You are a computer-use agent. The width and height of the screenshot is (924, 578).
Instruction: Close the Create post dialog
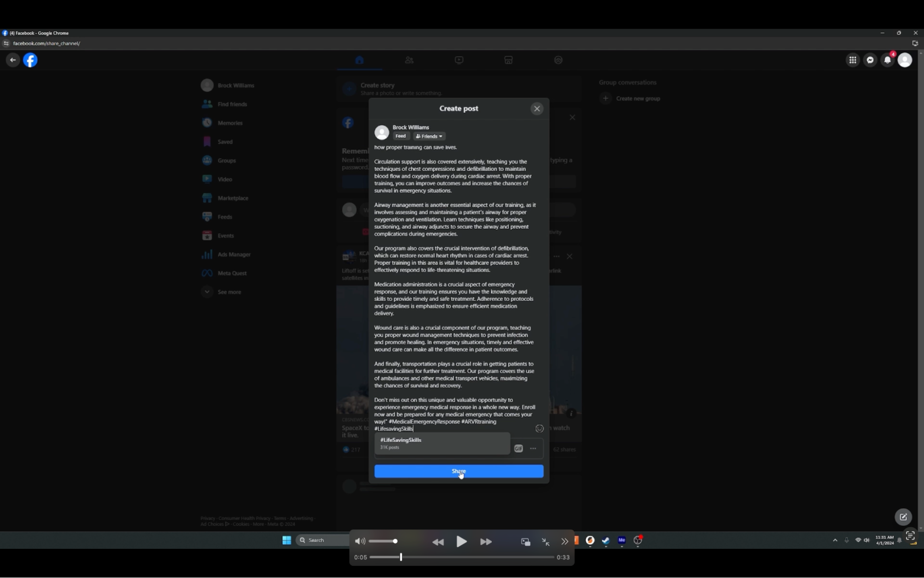coord(537,109)
